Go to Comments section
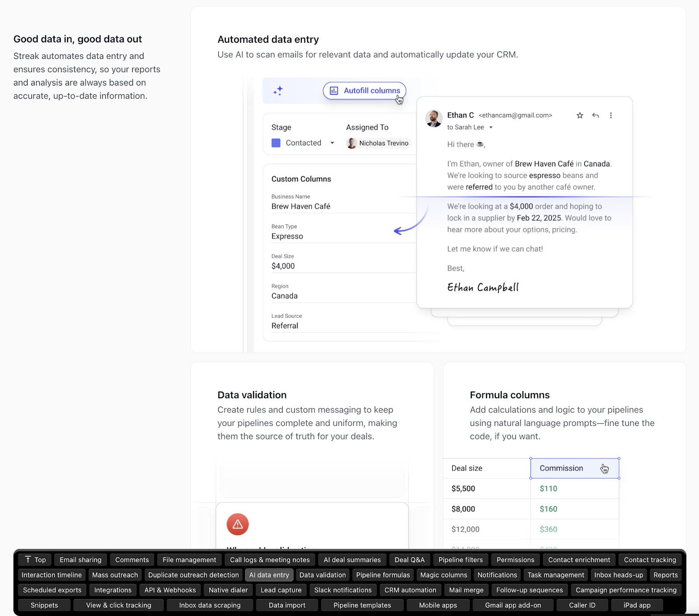Image resolution: width=699 pixels, height=616 pixels. (x=132, y=560)
